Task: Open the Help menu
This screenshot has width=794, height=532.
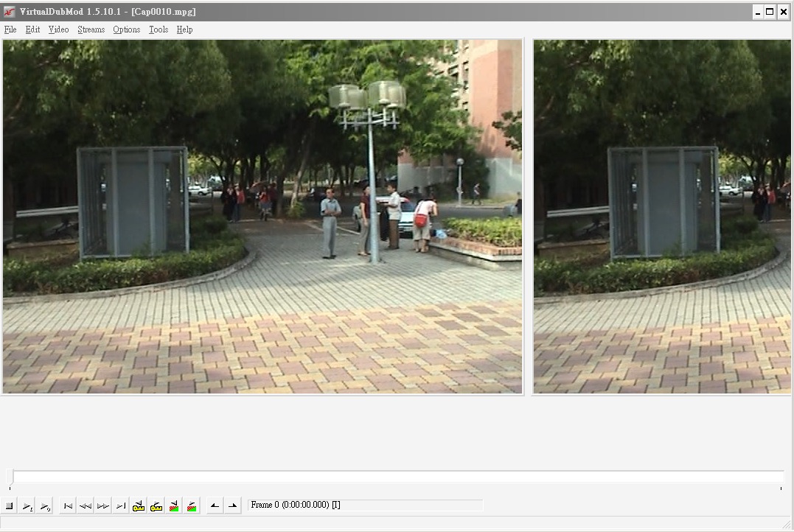Action: (x=184, y=29)
